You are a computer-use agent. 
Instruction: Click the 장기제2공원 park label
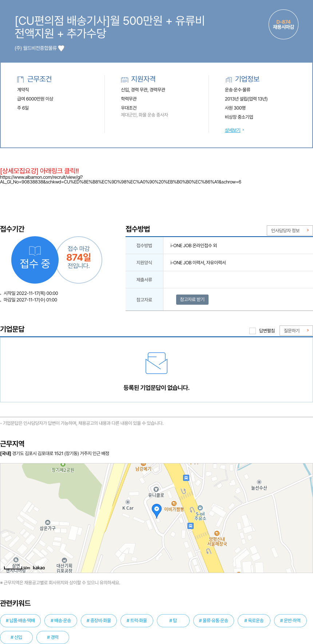63,470
